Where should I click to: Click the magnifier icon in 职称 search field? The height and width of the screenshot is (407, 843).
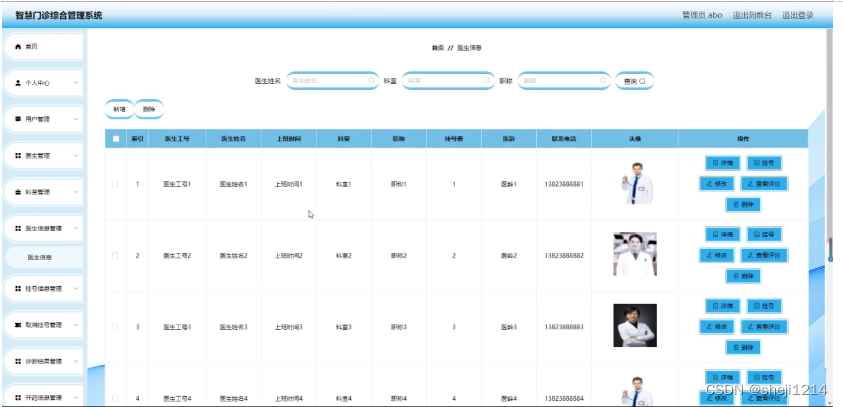point(603,81)
